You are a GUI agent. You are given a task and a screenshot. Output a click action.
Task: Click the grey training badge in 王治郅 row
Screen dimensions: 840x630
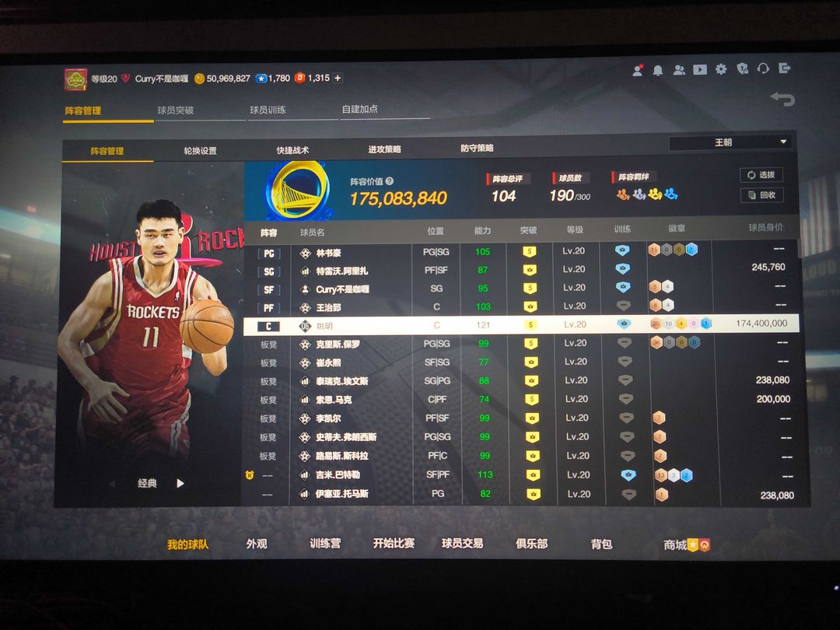tap(623, 306)
